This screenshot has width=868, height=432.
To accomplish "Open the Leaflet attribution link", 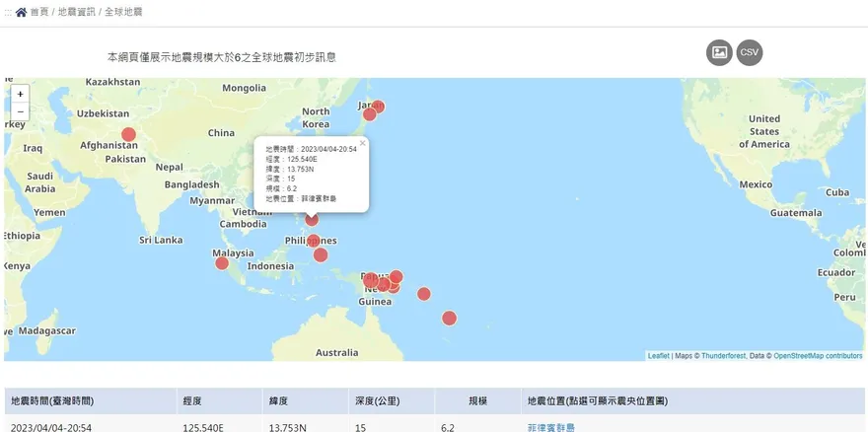I will pyautogui.click(x=658, y=355).
